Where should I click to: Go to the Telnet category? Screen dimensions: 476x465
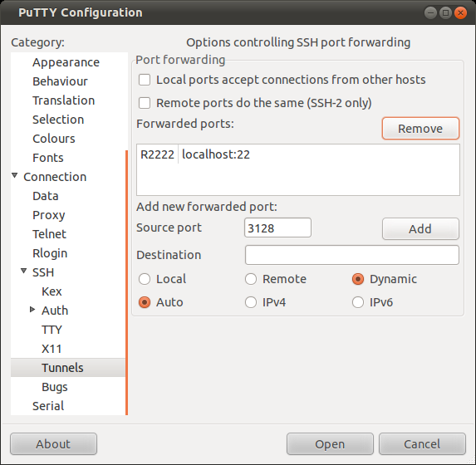(x=50, y=235)
